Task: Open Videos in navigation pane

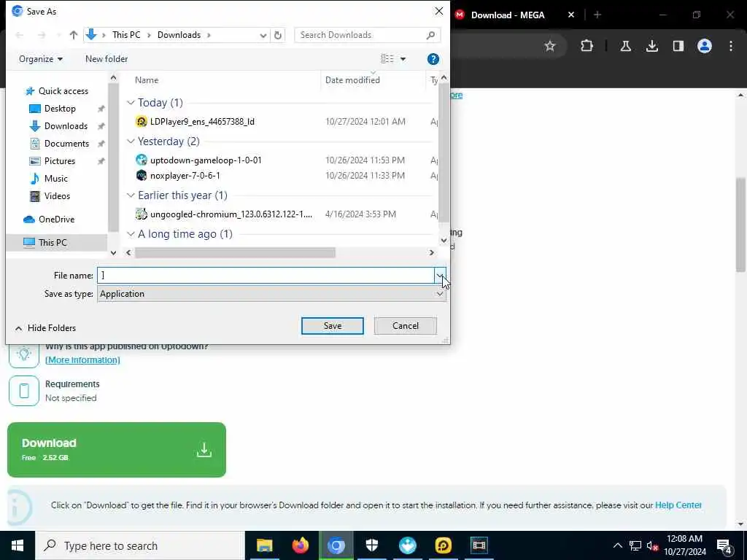Action: point(57,195)
